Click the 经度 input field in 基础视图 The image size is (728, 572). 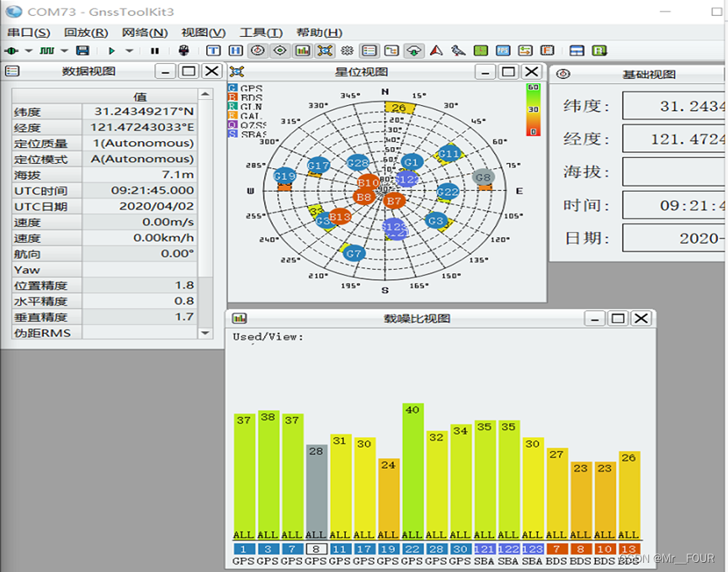click(x=673, y=138)
